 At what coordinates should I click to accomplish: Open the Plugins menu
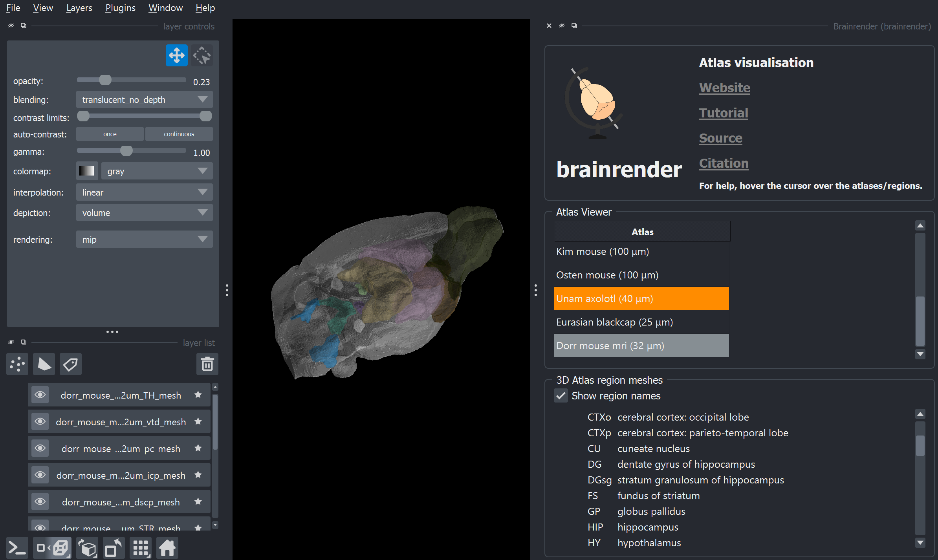point(120,8)
